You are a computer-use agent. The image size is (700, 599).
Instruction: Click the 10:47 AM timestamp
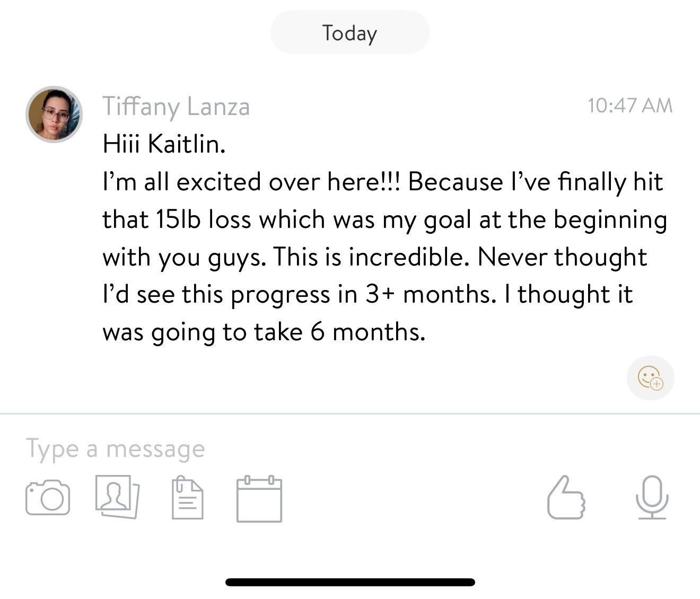tap(629, 105)
